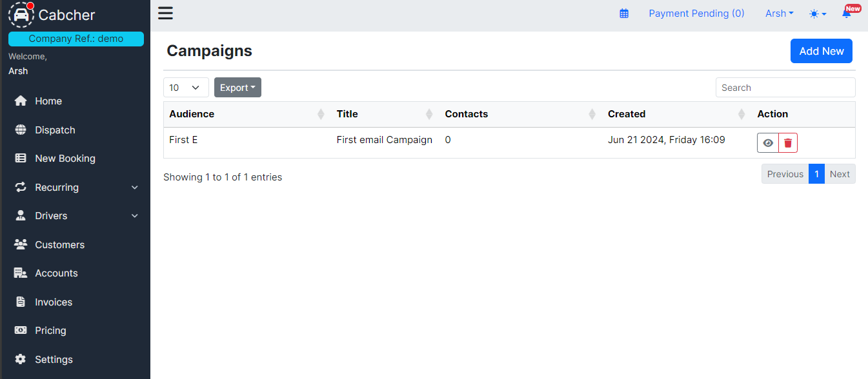The image size is (868, 379).
Task: View the First email Campaign details
Action: (768, 143)
